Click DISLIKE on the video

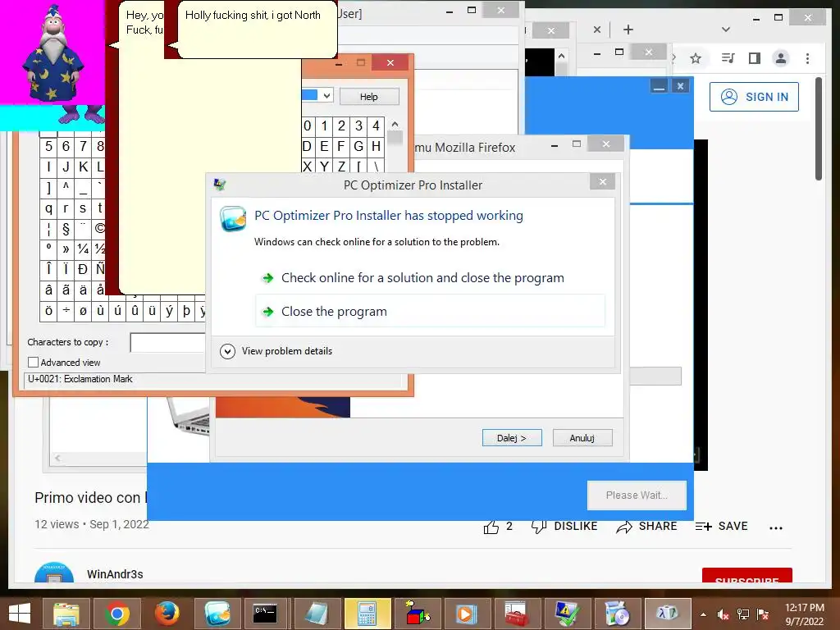click(564, 527)
